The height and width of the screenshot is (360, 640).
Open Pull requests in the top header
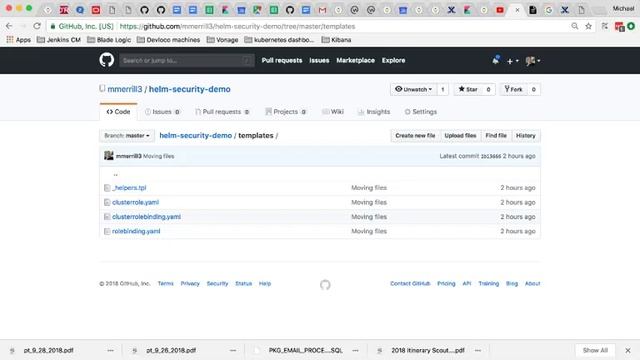[x=282, y=60]
